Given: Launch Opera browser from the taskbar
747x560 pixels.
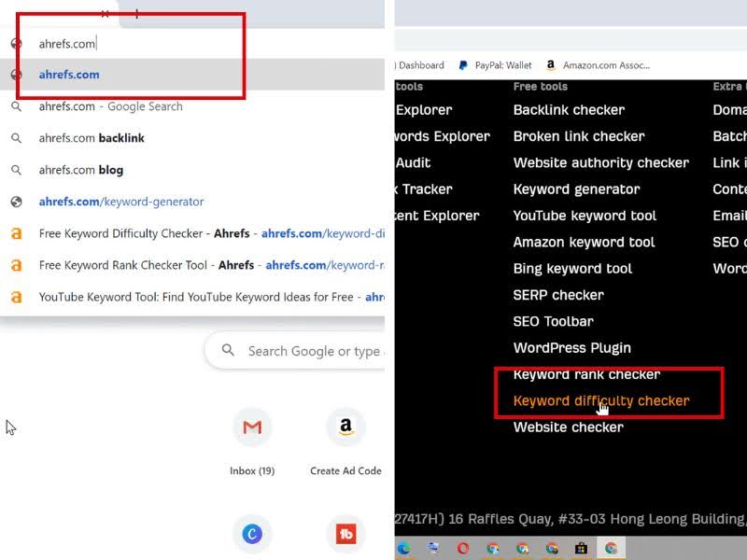Looking at the screenshot, I should click(x=463, y=548).
